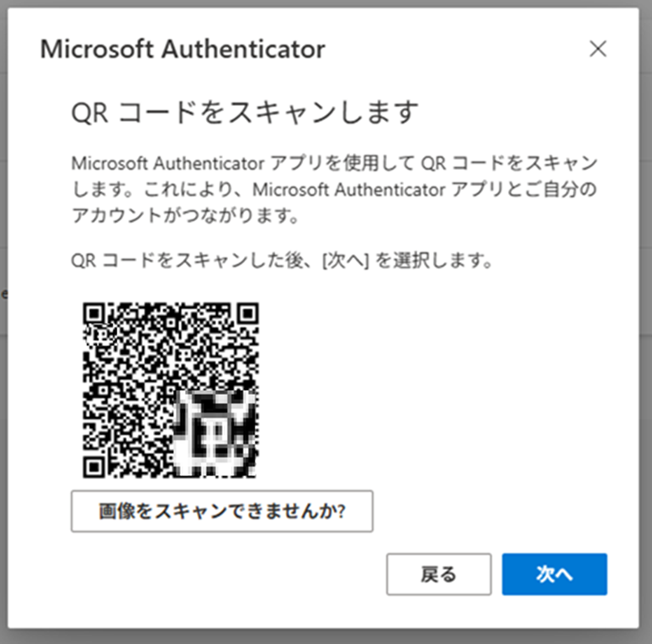Click the QR コードをスキャンします heading
Viewport: 652px width, 644px height.
tap(245, 113)
